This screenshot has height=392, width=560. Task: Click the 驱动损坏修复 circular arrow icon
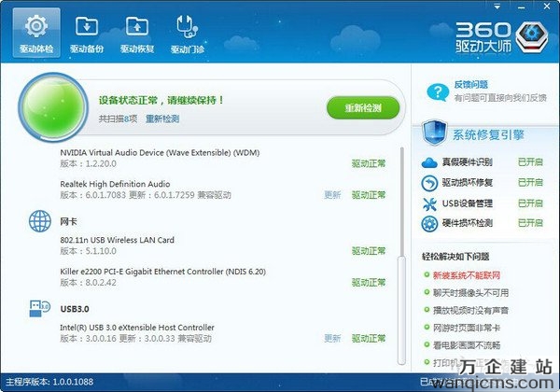(429, 183)
